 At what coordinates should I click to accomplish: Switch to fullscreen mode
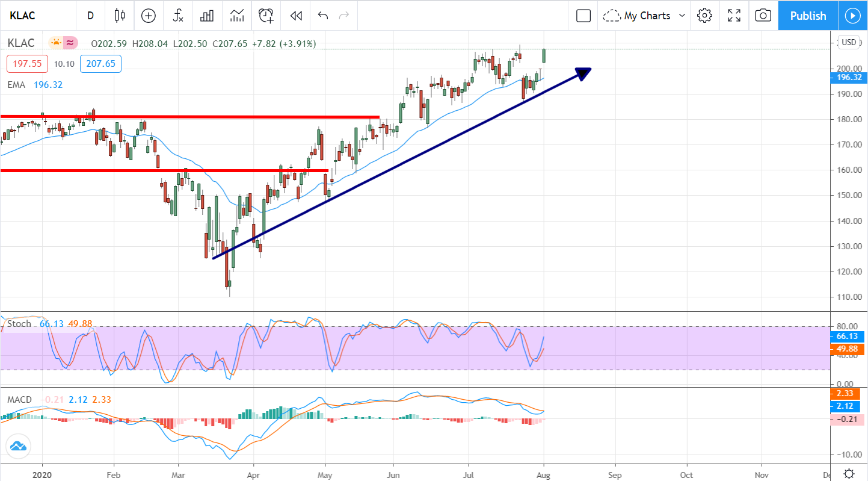(734, 16)
